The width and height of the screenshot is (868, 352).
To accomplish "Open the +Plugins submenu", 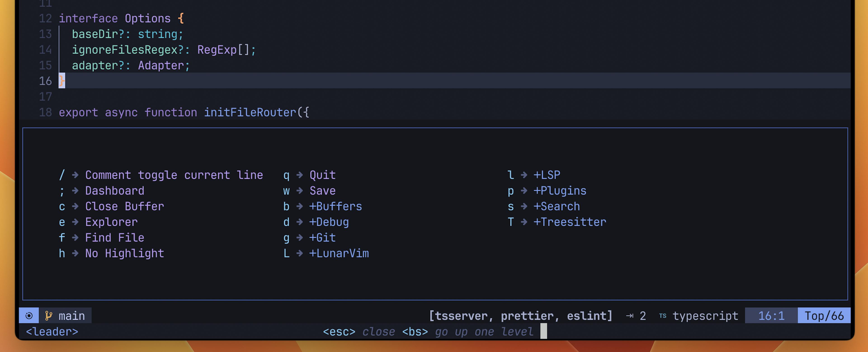I will tap(560, 190).
